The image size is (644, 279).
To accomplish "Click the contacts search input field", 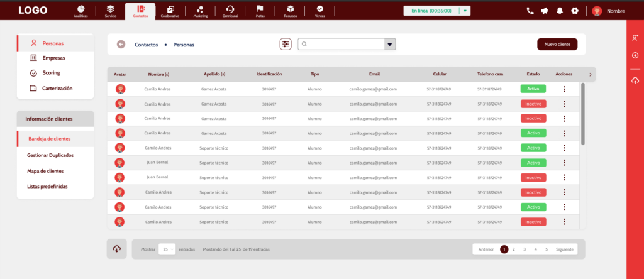I will (x=343, y=44).
